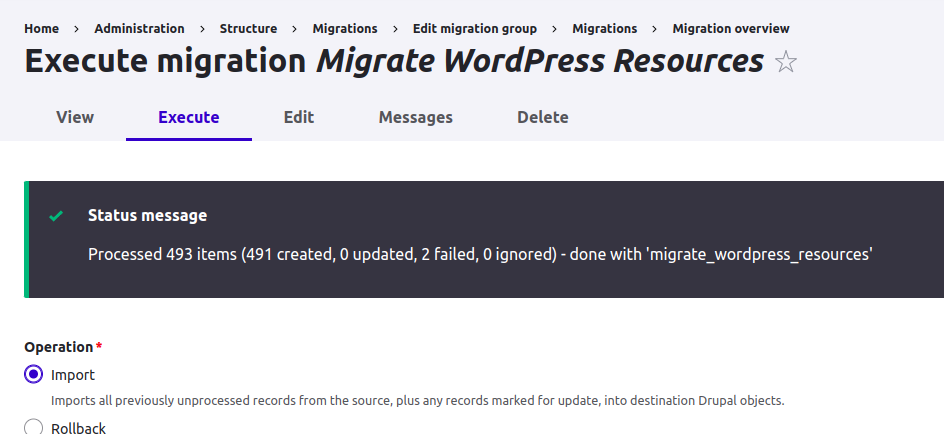Image resolution: width=944 pixels, height=434 pixels.
Task: Open the View tab
Action: (75, 117)
